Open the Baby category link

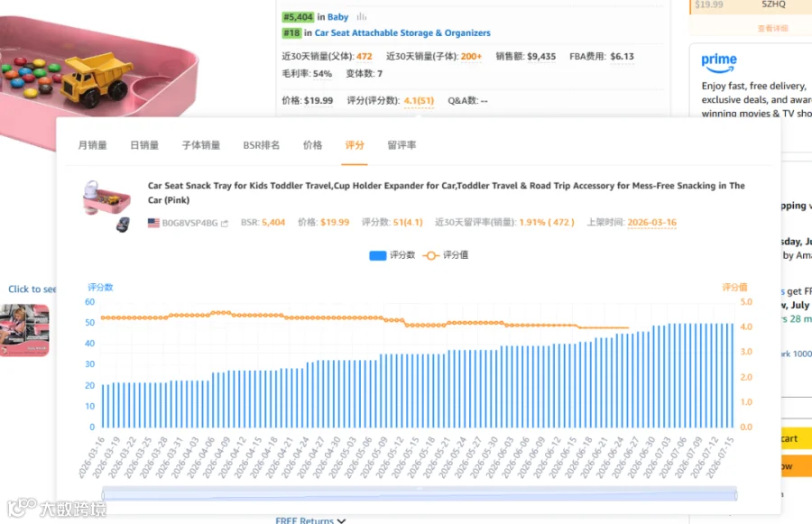click(337, 17)
